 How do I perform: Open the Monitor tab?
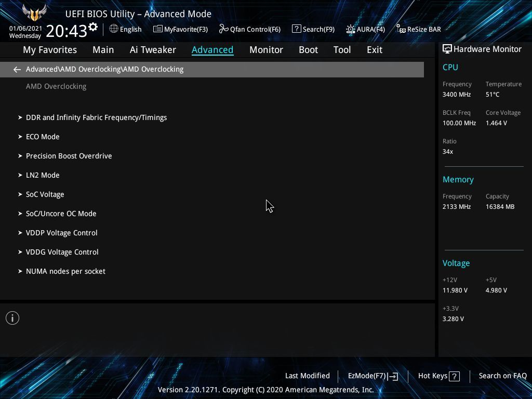[x=267, y=50]
